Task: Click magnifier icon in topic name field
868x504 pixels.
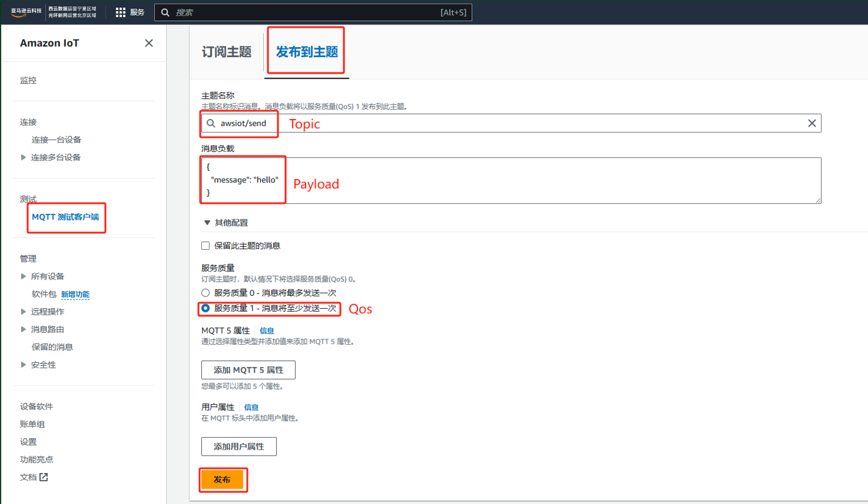Action: tap(211, 123)
